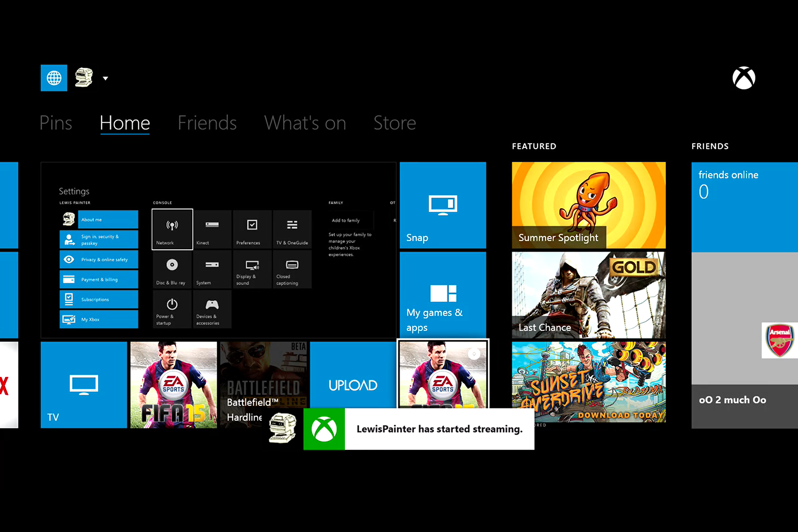Click the Arsenal crest gamerpic
The image size is (798, 532).
(780, 340)
